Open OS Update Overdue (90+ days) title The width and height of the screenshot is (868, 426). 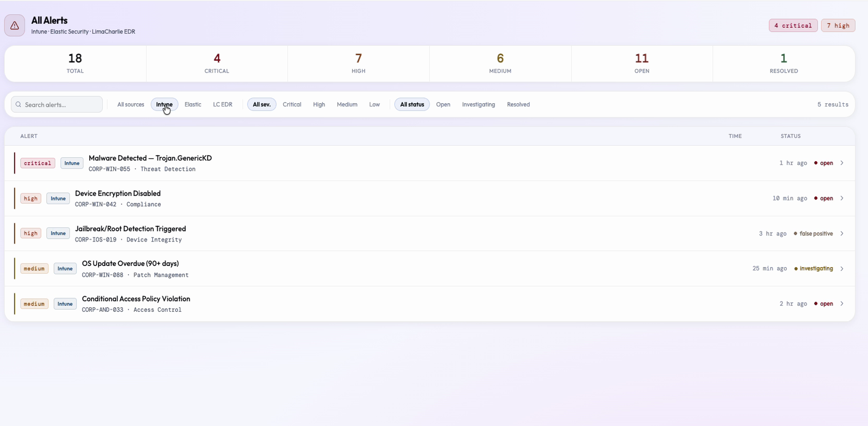coord(131,263)
